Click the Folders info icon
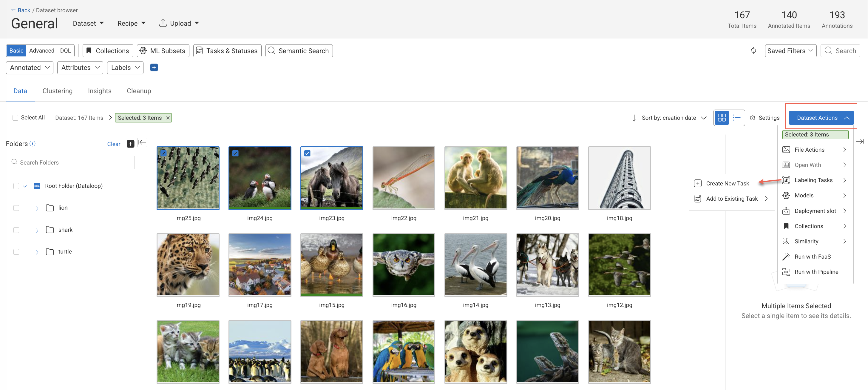Image resolution: width=868 pixels, height=390 pixels. coord(32,143)
